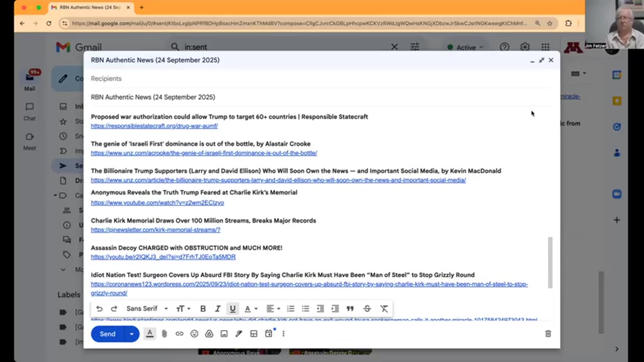
Task: Choose a layout for the email
Action: (x=254, y=334)
